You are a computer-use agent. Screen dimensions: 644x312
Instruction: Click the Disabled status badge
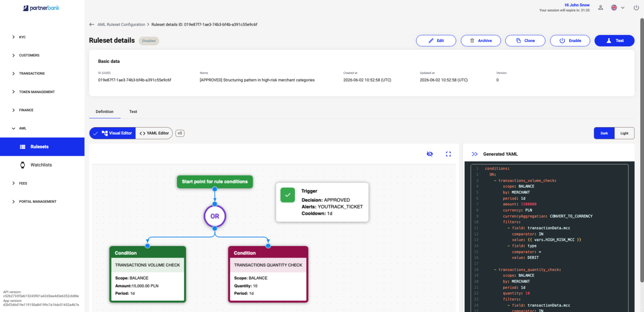click(149, 41)
